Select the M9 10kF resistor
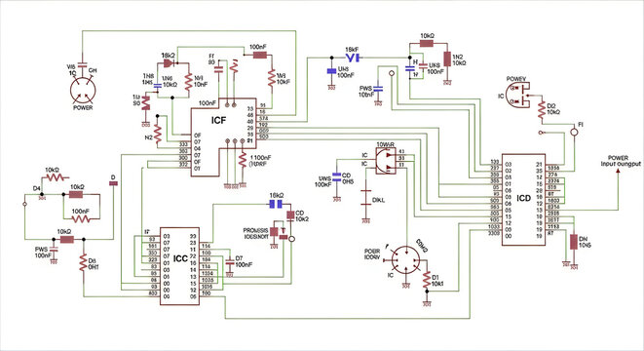This screenshot has width=644, height=351. pyautogui.click(x=271, y=78)
